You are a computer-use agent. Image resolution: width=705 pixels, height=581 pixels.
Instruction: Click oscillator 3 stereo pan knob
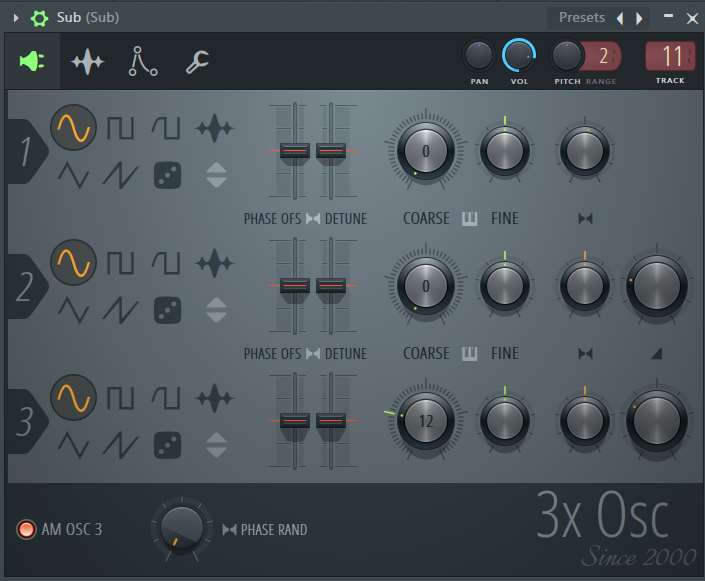585,421
